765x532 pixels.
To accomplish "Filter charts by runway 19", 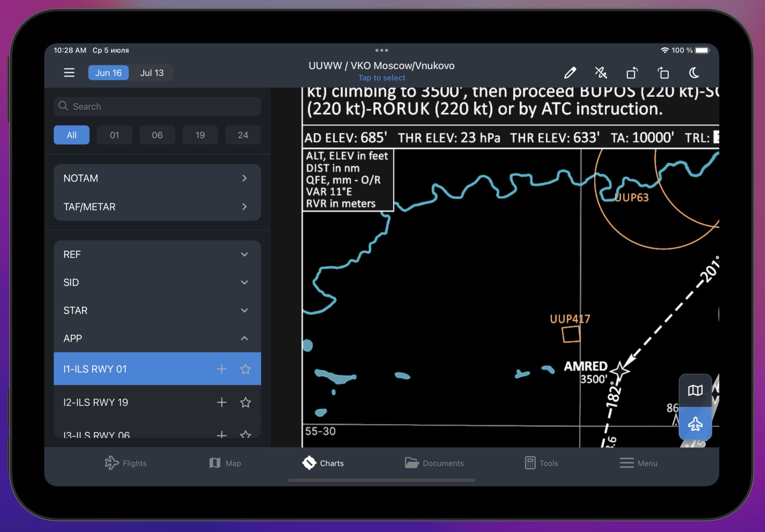I will [200, 135].
